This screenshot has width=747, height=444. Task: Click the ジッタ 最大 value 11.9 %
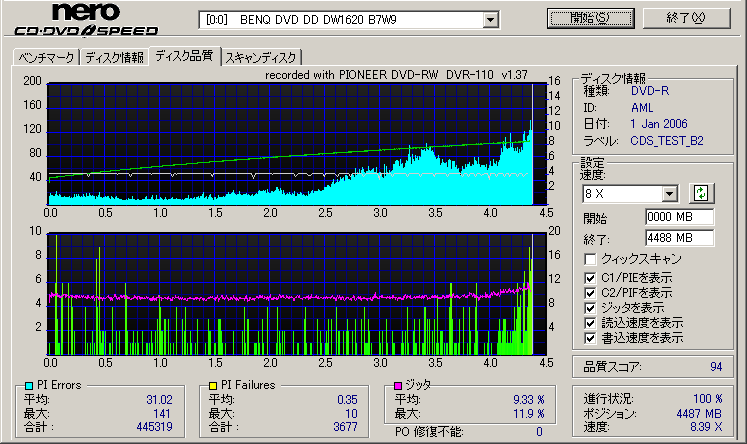[x=529, y=414]
